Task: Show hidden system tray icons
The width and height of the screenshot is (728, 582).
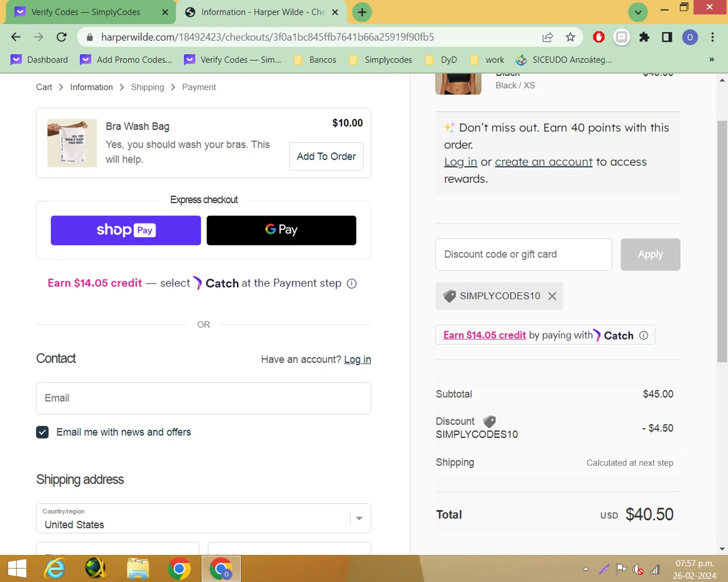Action: point(586,569)
